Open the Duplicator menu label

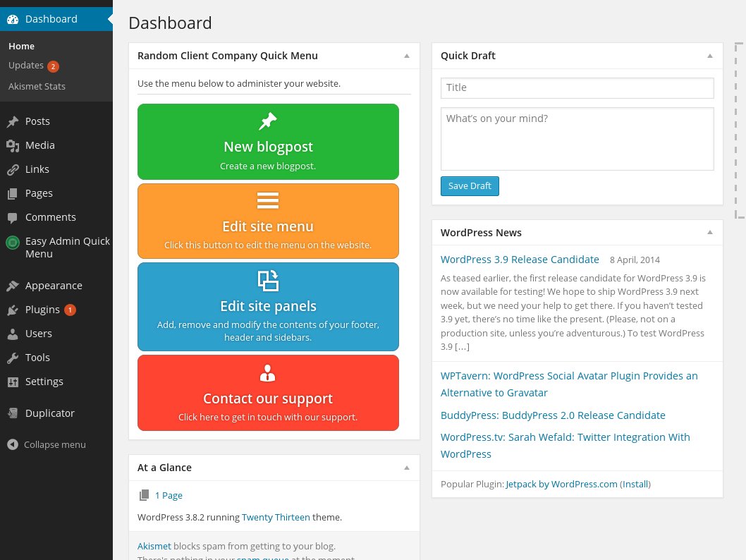pos(50,413)
